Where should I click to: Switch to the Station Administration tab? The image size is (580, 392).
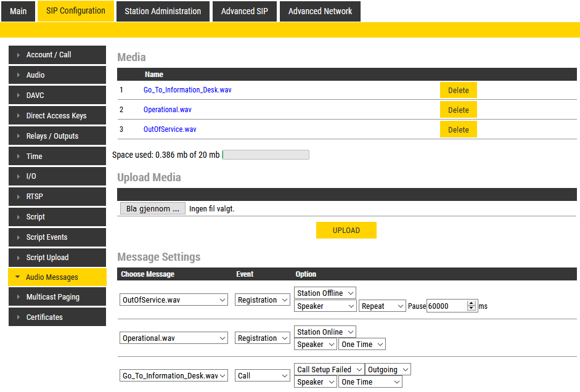(x=163, y=11)
